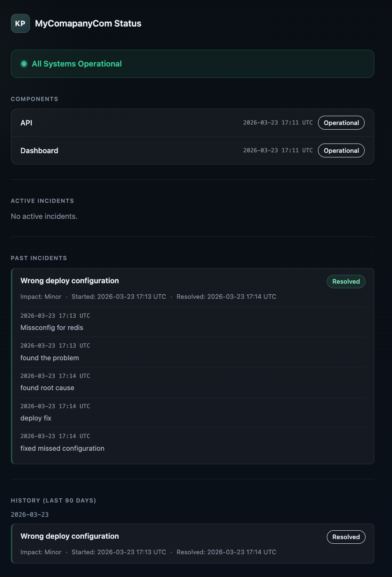Click the Operational badge for Dashboard
Viewport: 392px width, 577px height.
[341, 151]
